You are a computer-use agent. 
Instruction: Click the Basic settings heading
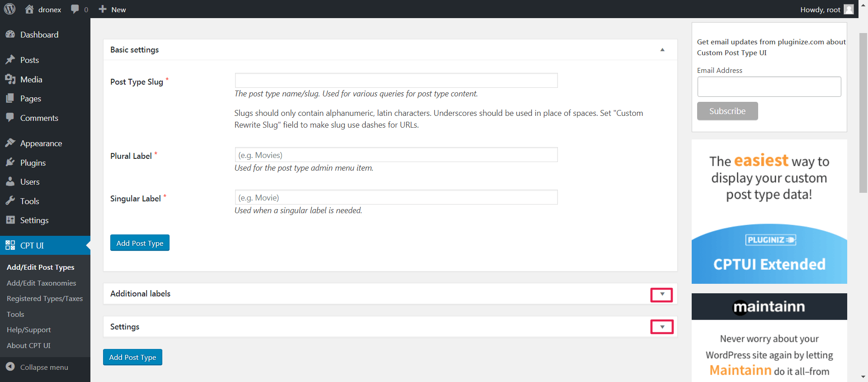coord(134,50)
